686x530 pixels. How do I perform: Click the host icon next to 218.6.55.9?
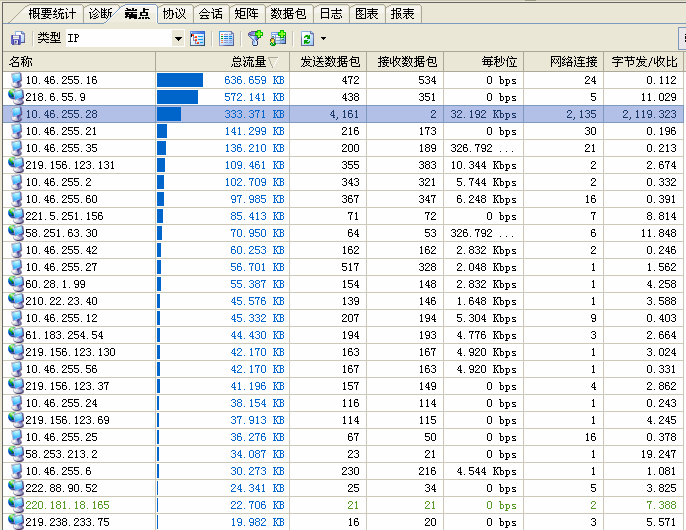pyautogui.click(x=15, y=97)
